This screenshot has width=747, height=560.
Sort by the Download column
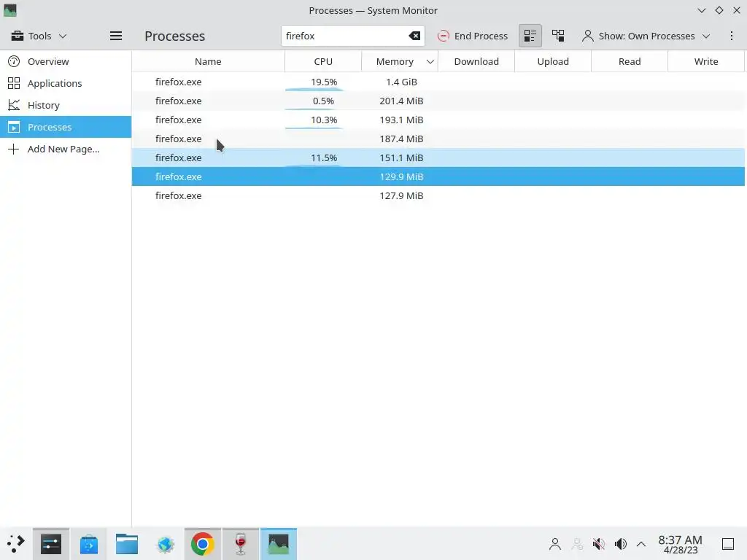click(x=476, y=61)
